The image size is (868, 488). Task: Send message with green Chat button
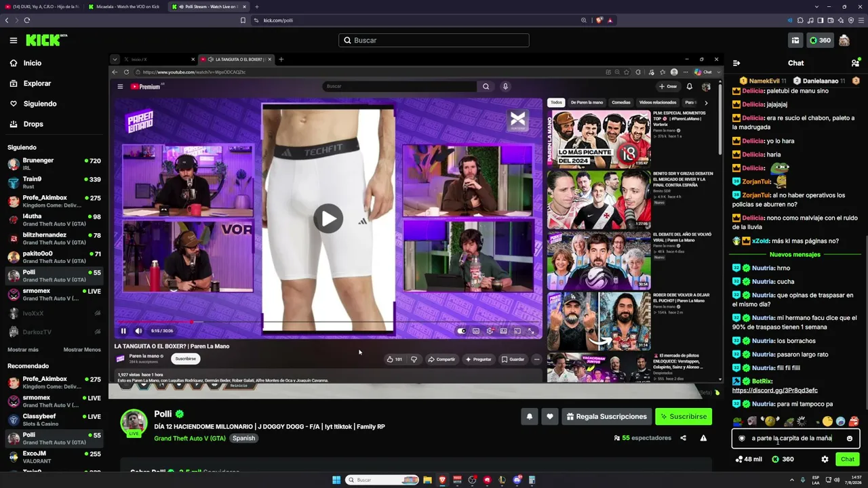tap(848, 460)
